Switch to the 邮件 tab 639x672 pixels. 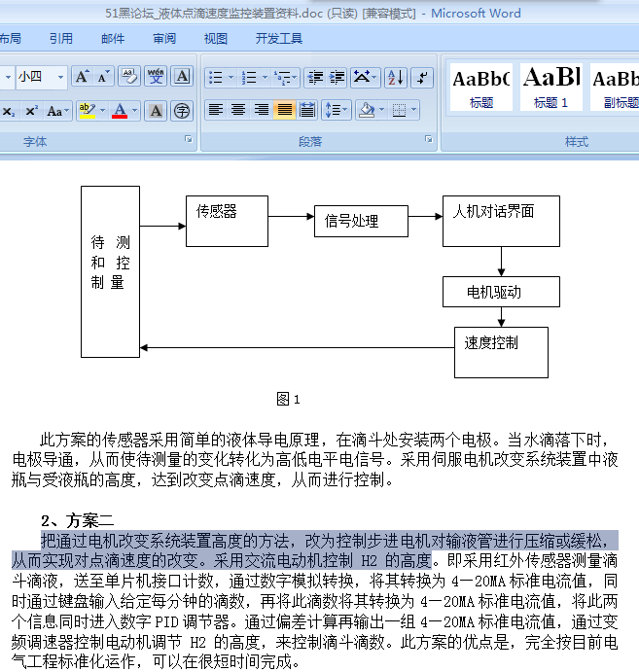point(113,39)
